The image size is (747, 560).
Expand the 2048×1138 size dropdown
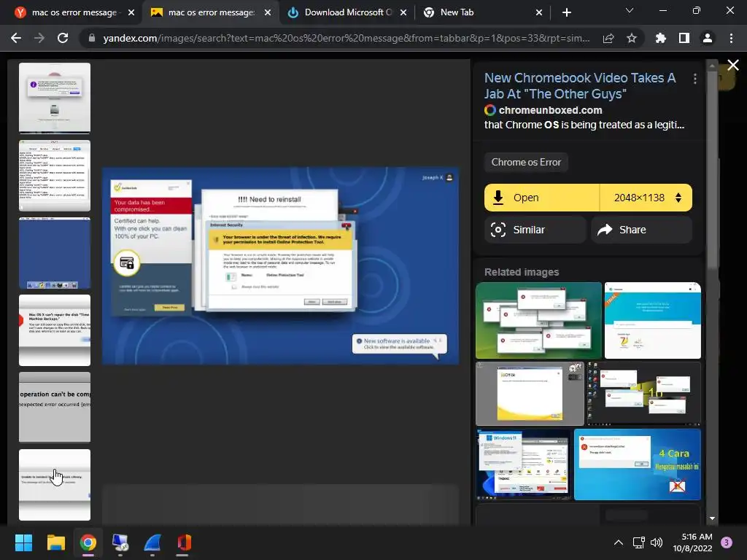coord(646,198)
